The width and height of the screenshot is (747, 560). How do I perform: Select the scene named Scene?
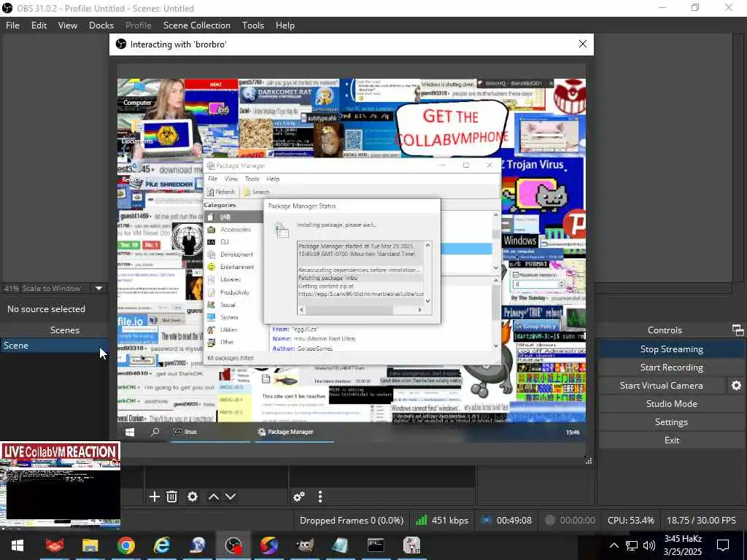[x=54, y=345]
